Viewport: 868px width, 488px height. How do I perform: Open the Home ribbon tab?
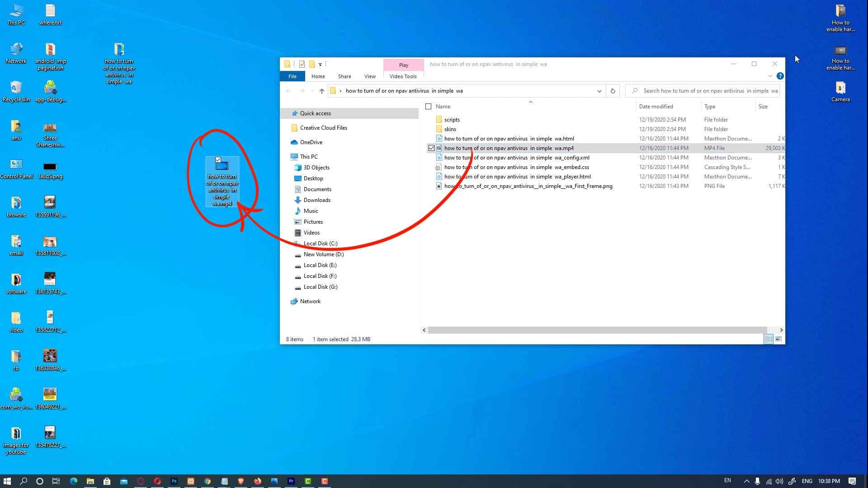318,76
